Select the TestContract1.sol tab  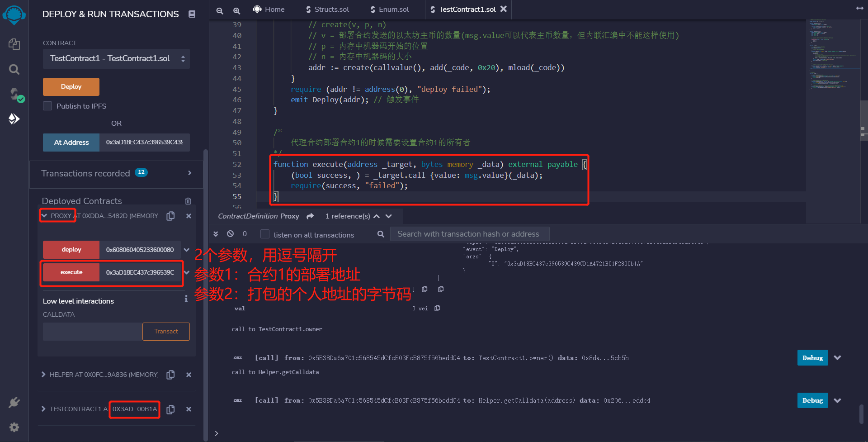pyautogui.click(x=467, y=9)
